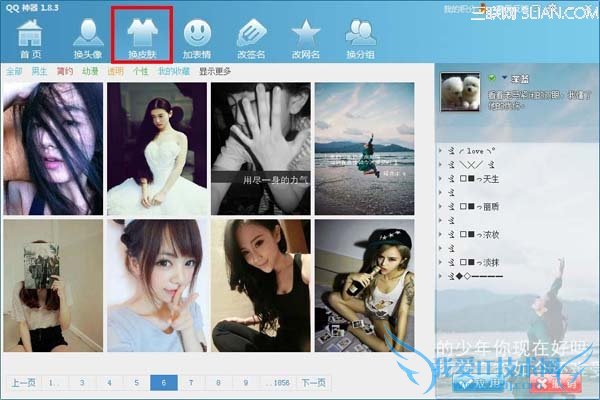
Task: Go to the previous page with 上一页
Action: point(23,382)
